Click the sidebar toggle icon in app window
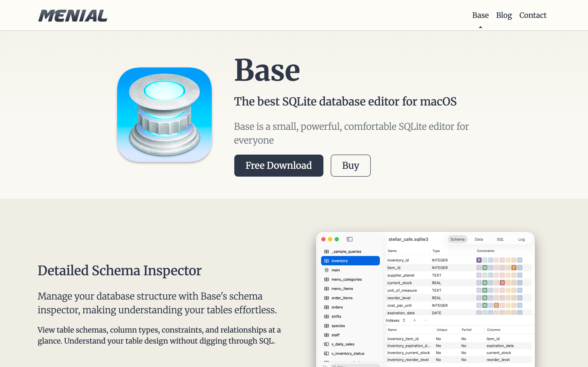Viewport: 588px width, 367px height. (349, 239)
